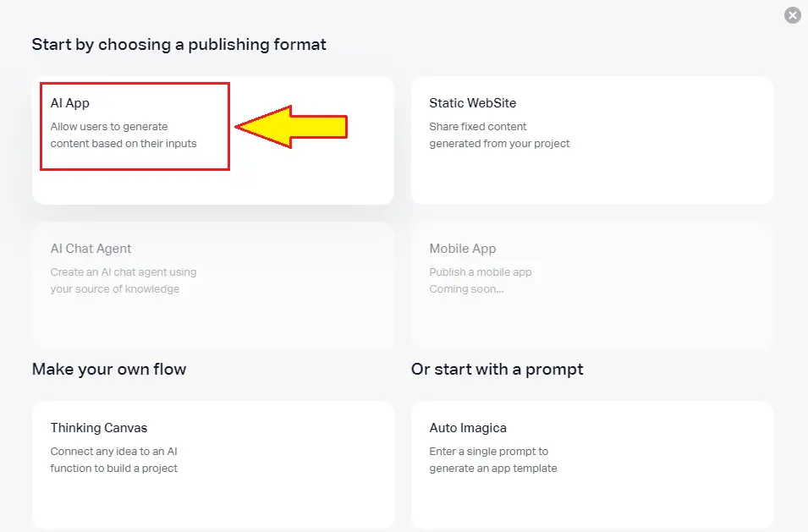Click 'Allow users to generate content' description
Viewport: 808px width, 532px height.
click(x=124, y=135)
